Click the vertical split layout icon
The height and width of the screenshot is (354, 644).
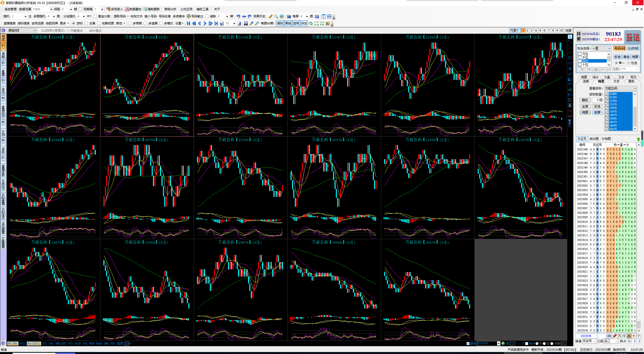(x=324, y=16)
